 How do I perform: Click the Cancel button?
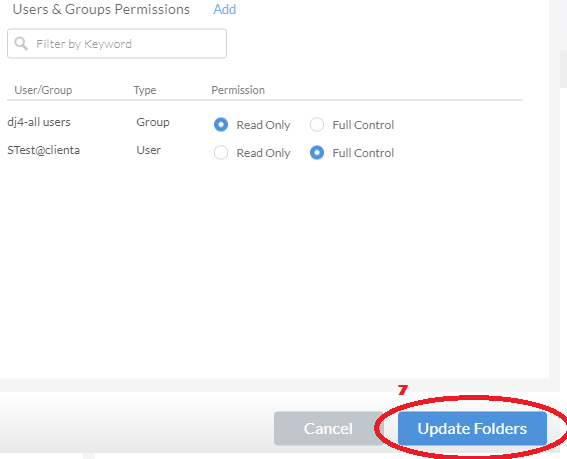(x=328, y=428)
